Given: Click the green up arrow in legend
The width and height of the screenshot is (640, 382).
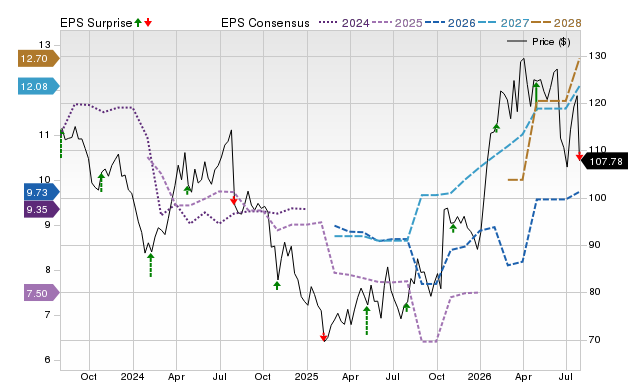Looking at the screenshot, I should [138, 22].
